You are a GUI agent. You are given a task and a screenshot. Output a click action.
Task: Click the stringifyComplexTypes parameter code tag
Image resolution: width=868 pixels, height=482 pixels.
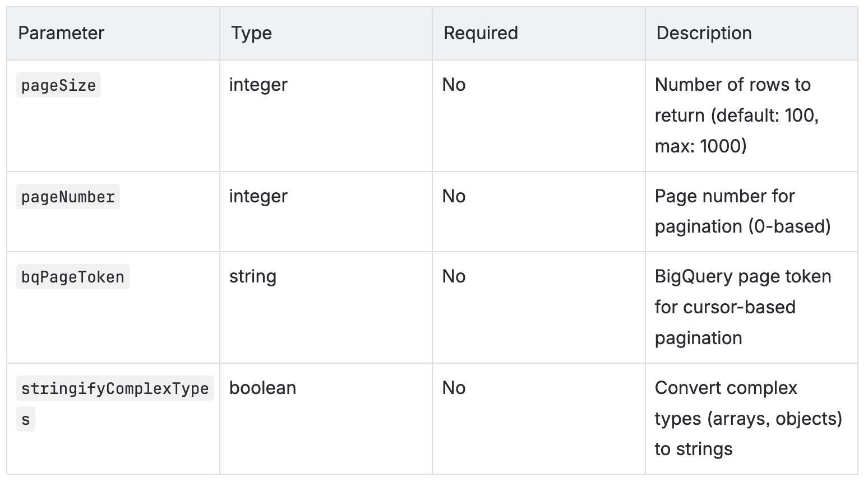click(115, 404)
